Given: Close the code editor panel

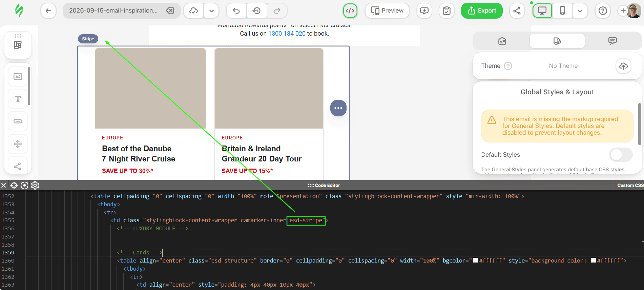Looking at the screenshot, I should (x=4, y=185).
